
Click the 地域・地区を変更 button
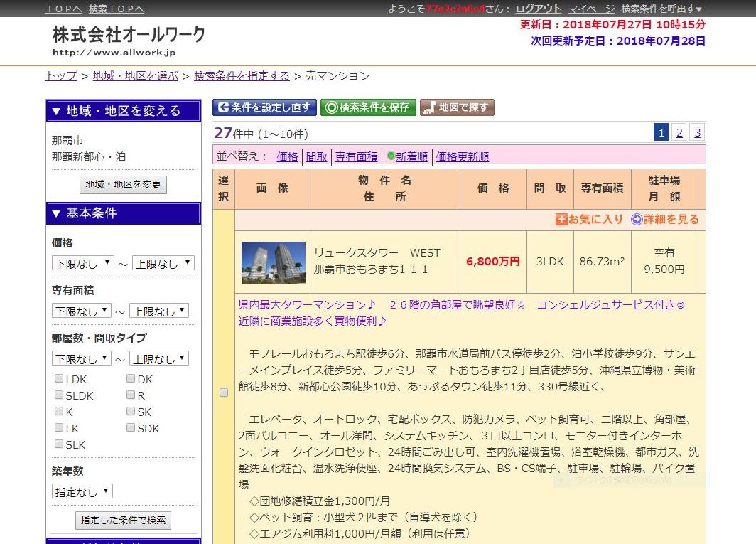click(123, 184)
